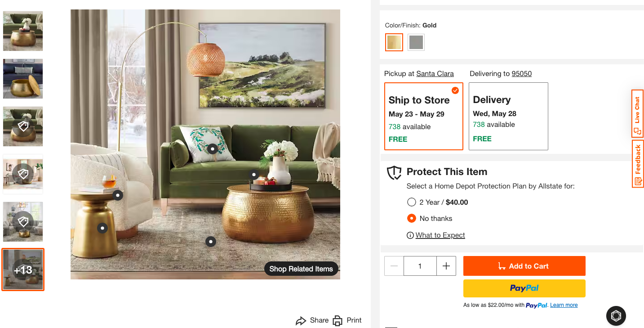Open the Feedback side tab
This screenshot has height=328, width=644.
click(x=637, y=164)
